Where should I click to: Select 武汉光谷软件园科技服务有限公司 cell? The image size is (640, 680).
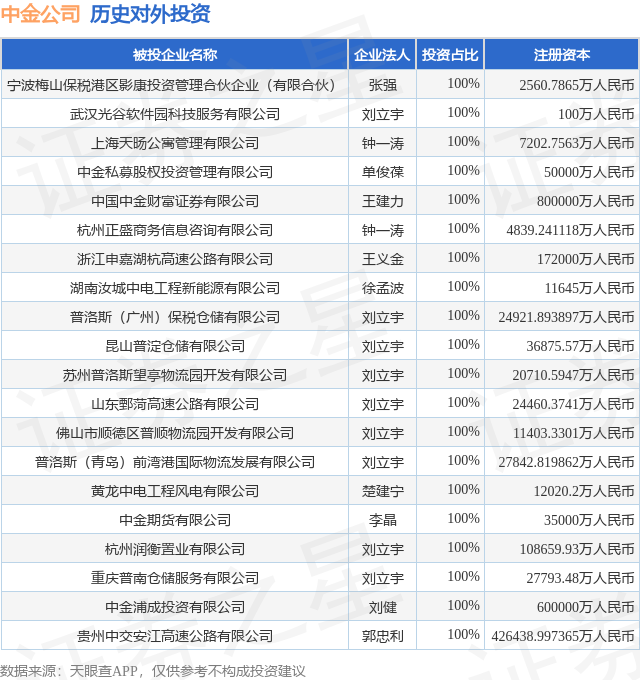[x=175, y=114]
